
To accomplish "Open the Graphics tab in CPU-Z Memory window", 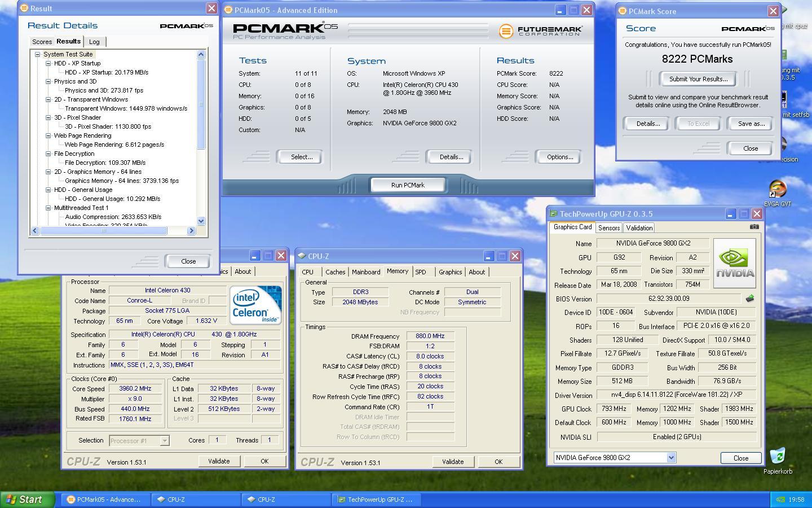I will (450, 272).
